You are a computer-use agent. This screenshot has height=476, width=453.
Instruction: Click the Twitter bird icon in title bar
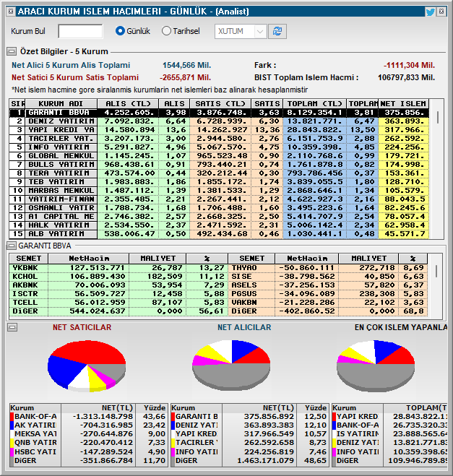pyautogui.click(x=430, y=12)
